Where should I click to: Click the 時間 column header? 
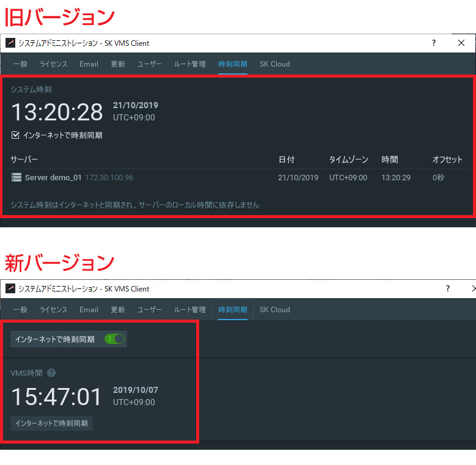[x=390, y=159]
